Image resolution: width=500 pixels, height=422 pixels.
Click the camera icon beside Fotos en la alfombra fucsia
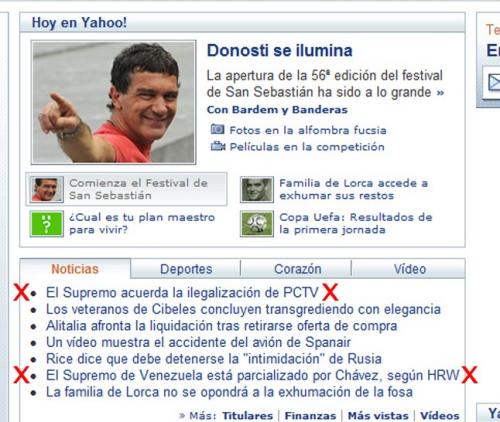pyautogui.click(x=217, y=129)
